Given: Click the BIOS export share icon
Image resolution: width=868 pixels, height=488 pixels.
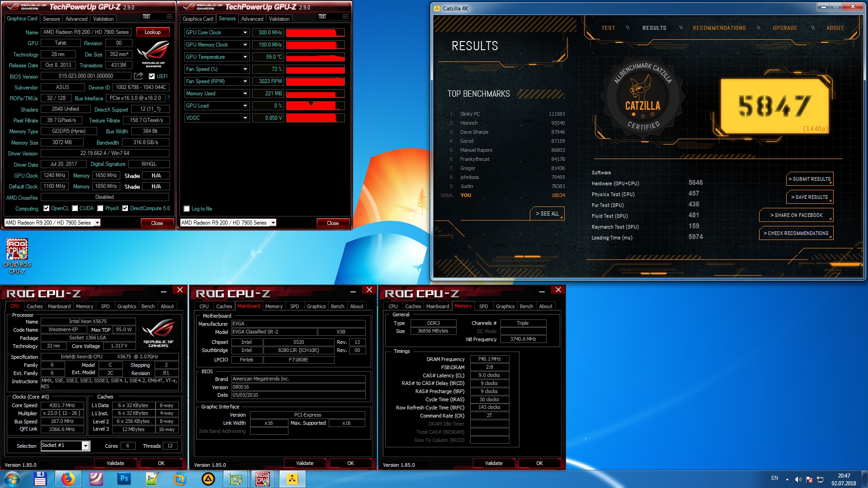Looking at the screenshot, I should pos(139,76).
